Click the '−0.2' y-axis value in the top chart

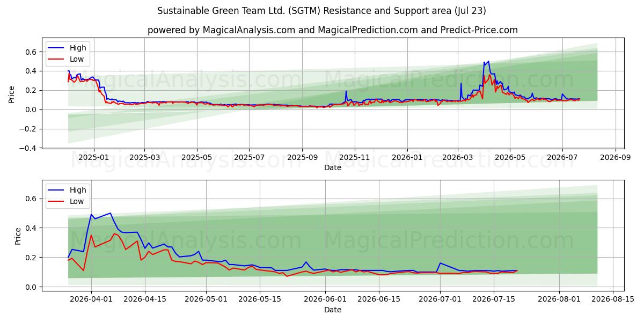(29, 129)
